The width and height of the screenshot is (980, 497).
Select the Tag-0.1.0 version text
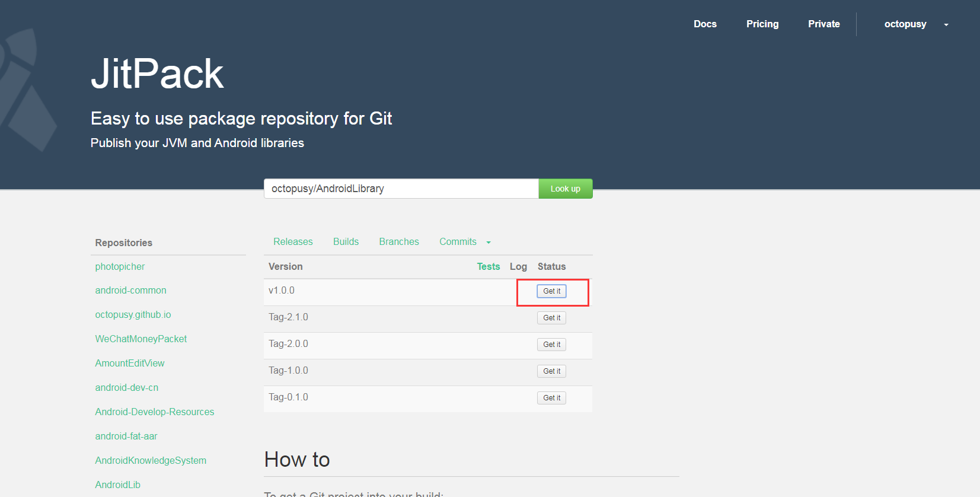click(288, 397)
